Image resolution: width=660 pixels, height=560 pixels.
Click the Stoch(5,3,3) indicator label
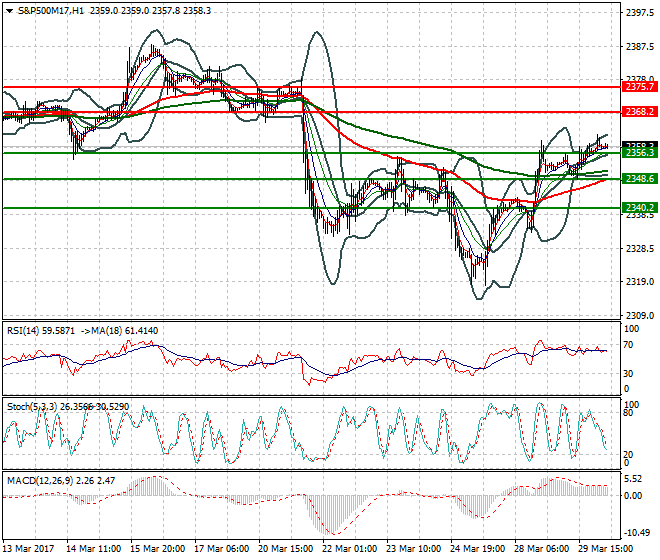tap(32, 407)
